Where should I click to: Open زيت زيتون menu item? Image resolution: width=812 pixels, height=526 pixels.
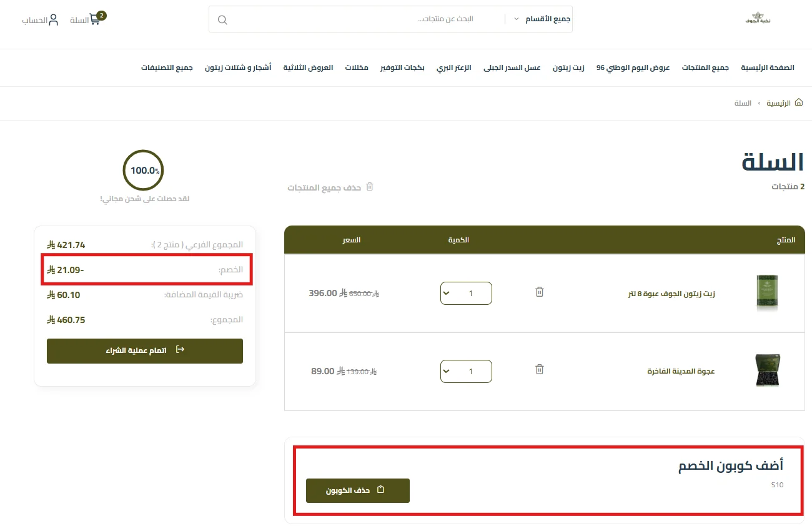(x=568, y=67)
